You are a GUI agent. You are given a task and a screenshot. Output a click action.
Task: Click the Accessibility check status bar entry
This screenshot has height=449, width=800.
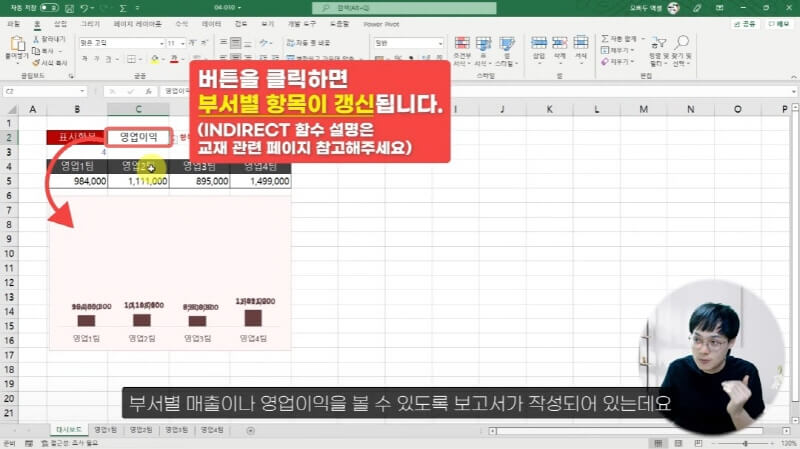(x=70, y=443)
